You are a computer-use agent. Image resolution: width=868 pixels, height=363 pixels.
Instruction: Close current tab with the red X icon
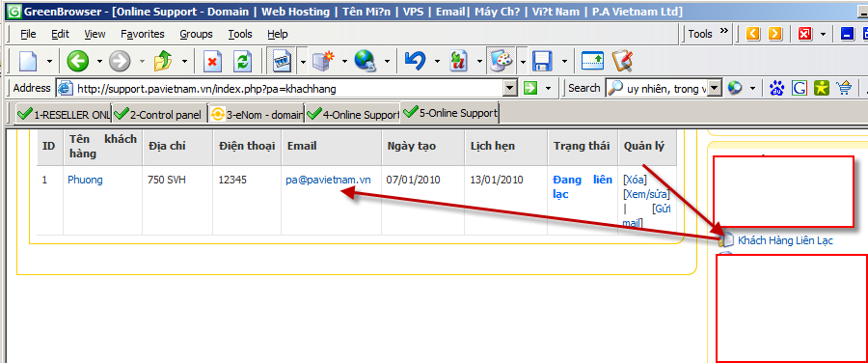805,34
